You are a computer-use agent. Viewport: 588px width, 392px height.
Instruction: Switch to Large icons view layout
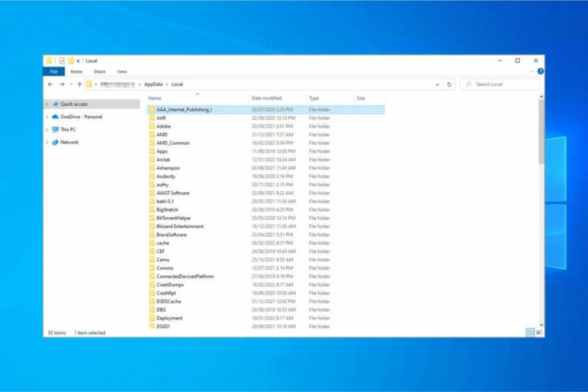click(539, 332)
